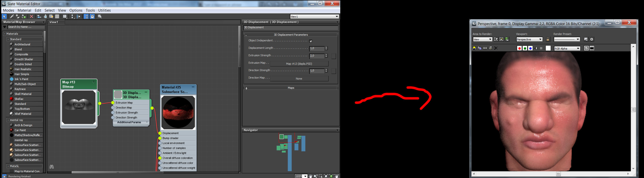Open the View1 dropdown at top right

pos(337,16)
